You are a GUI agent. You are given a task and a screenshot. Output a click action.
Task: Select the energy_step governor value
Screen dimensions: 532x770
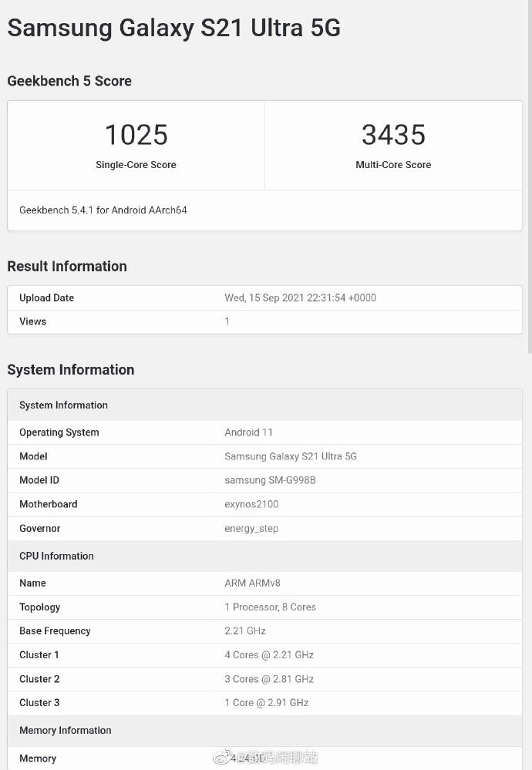click(x=251, y=529)
